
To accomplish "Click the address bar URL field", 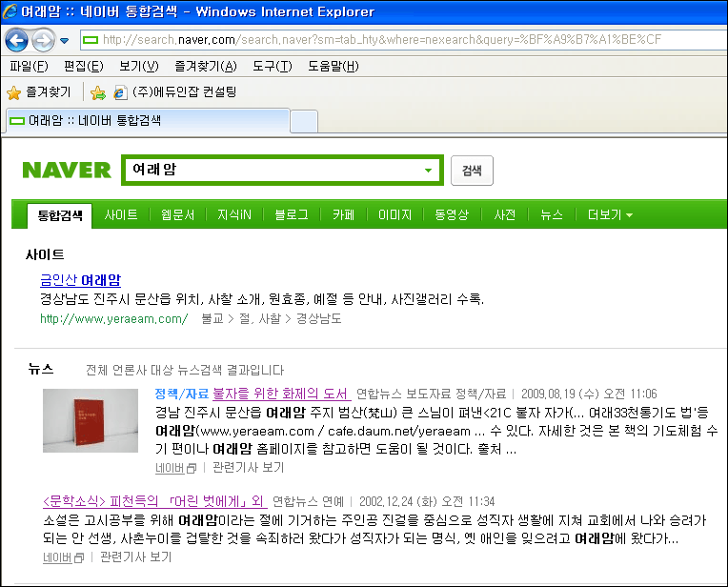I will tap(404, 39).
